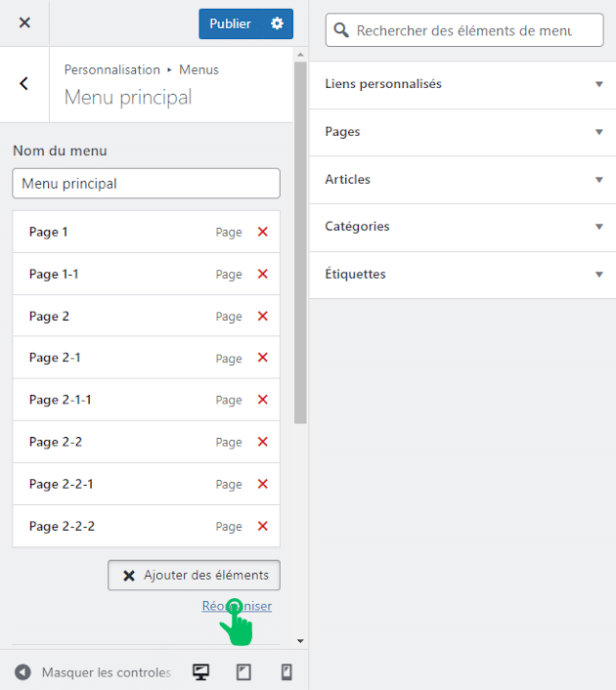Switch to desktop preview icon
The image size is (616, 690).
point(201,672)
